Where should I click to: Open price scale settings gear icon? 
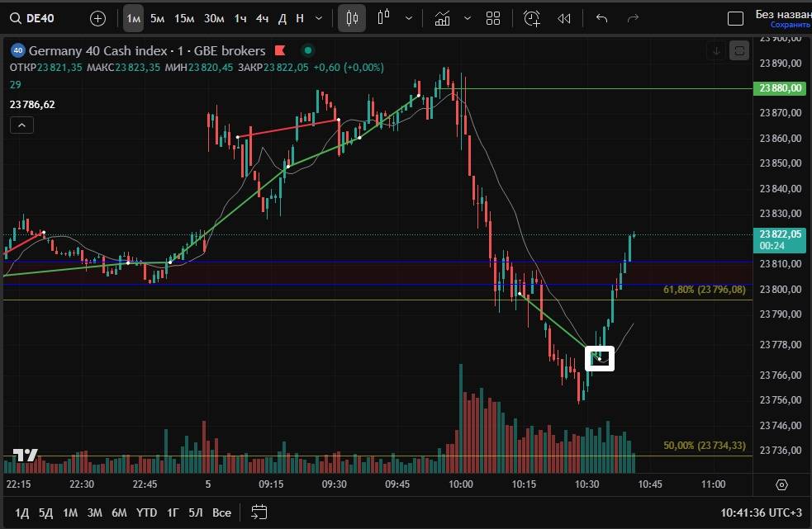pyautogui.click(x=781, y=484)
